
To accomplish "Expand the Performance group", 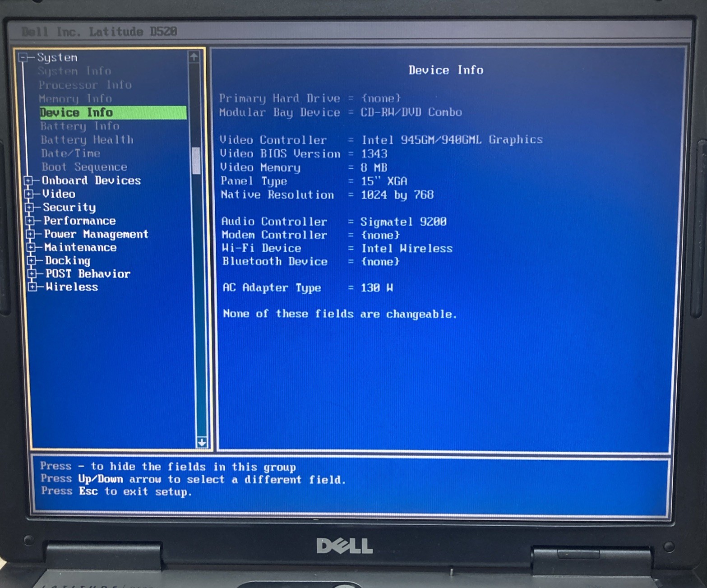I will (31, 221).
